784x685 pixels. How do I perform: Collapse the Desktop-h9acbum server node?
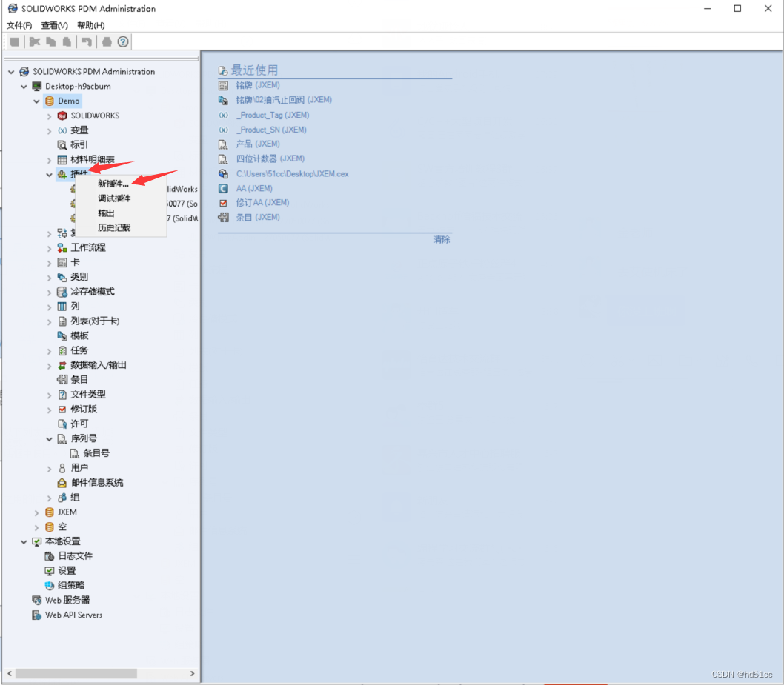pos(24,87)
